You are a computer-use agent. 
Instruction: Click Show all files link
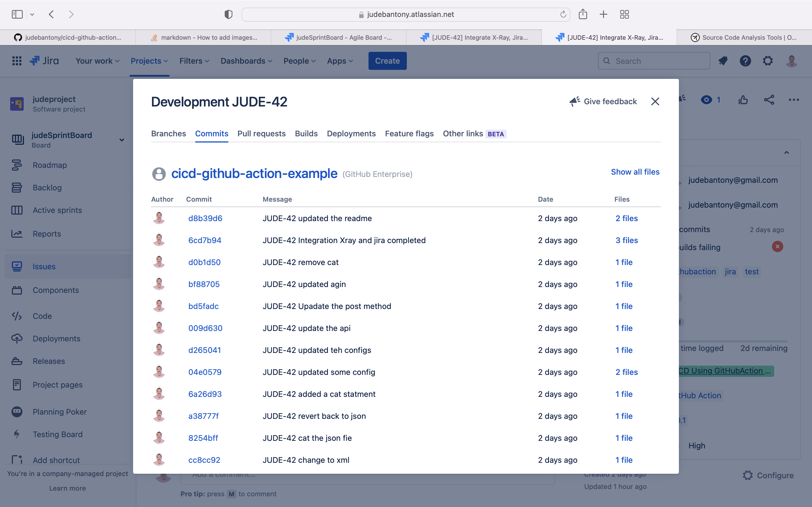point(635,172)
